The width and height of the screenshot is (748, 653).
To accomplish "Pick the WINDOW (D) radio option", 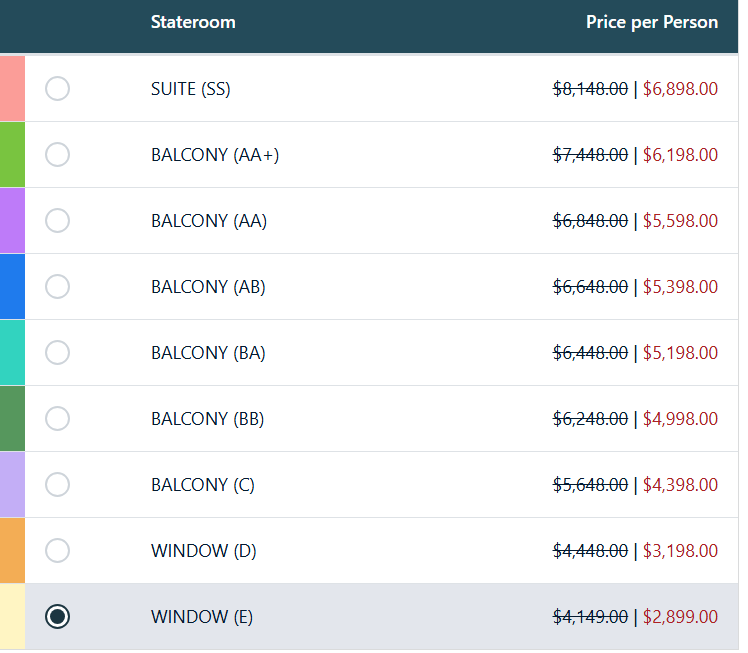I will coord(57,550).
